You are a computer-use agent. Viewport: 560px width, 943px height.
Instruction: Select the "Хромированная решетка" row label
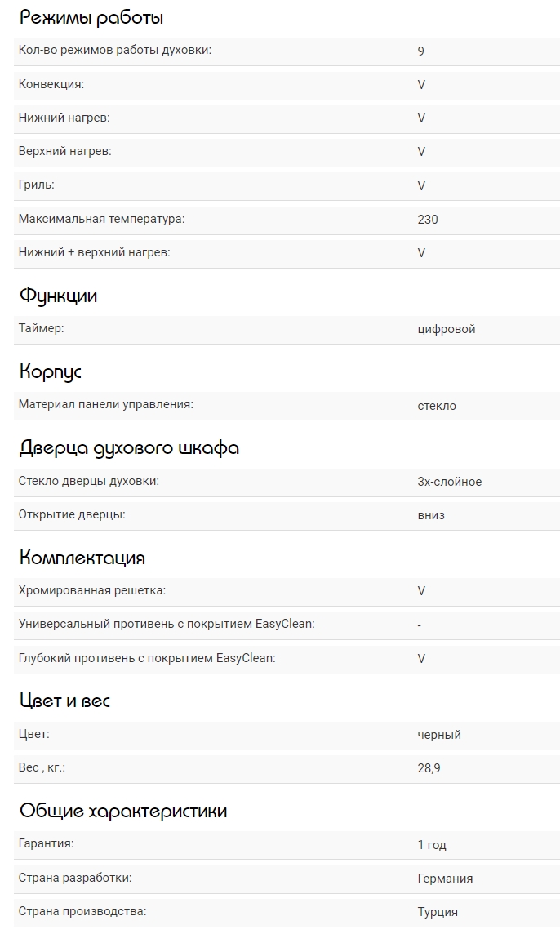(92, 590)
